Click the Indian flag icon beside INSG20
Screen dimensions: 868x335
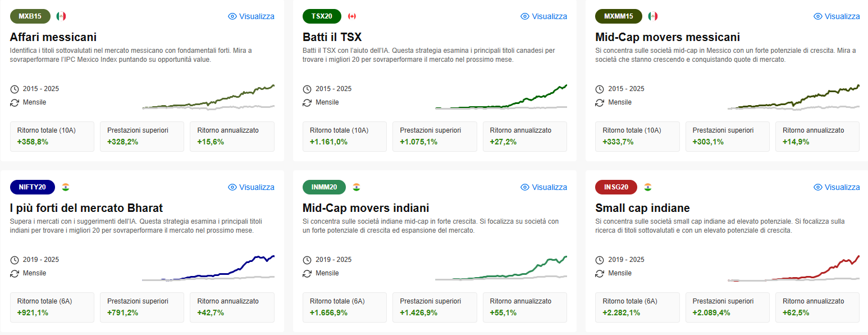point(648,187)
